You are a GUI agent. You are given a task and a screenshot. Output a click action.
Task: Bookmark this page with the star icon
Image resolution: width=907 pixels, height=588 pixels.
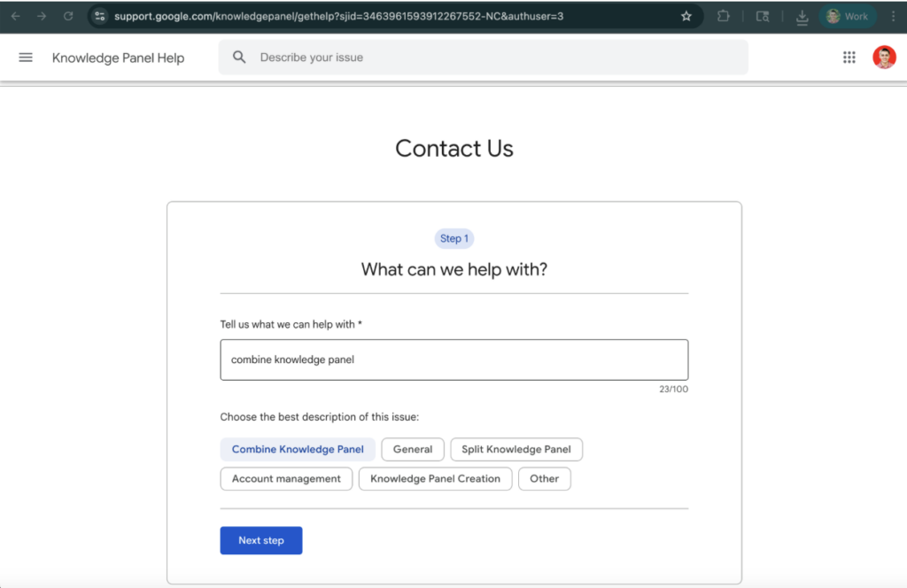[686, 16]
